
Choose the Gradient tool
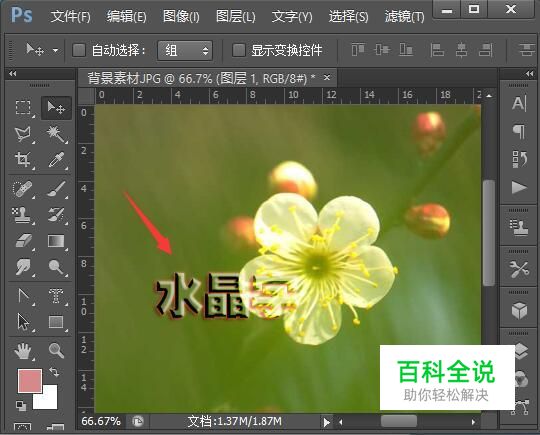coord(56,240)
